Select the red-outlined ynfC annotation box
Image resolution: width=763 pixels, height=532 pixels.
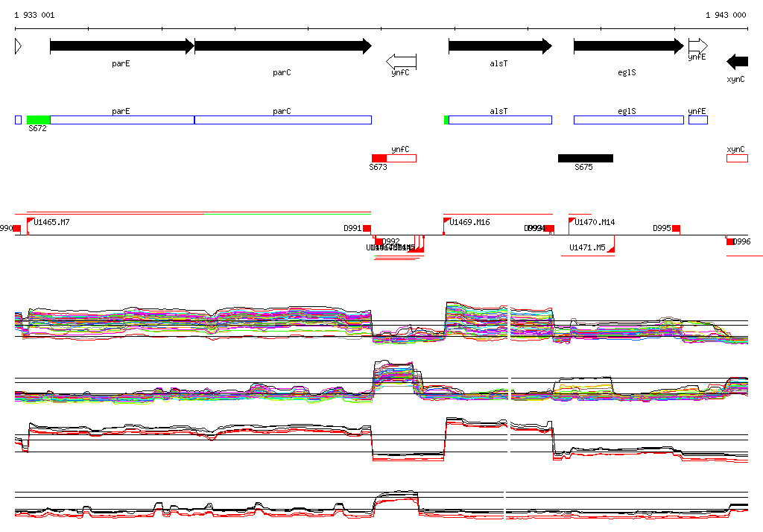point(402,158)
